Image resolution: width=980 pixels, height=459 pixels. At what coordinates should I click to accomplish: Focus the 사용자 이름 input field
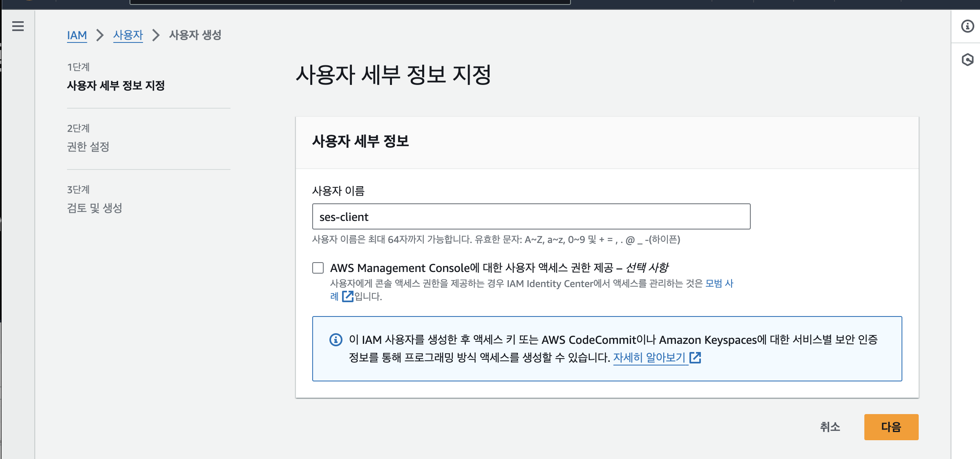click(x=531, y=216)
